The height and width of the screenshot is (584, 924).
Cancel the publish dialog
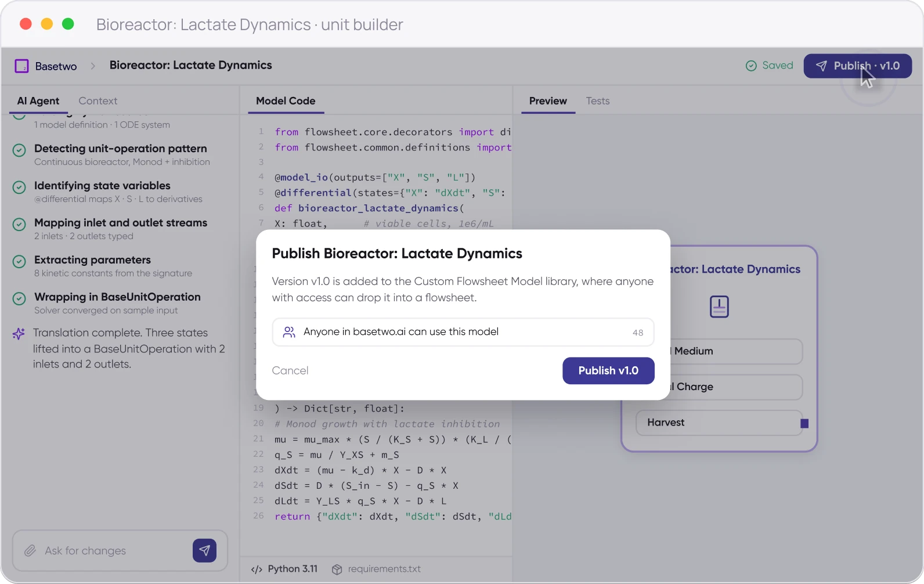click(x=290, y=370)
